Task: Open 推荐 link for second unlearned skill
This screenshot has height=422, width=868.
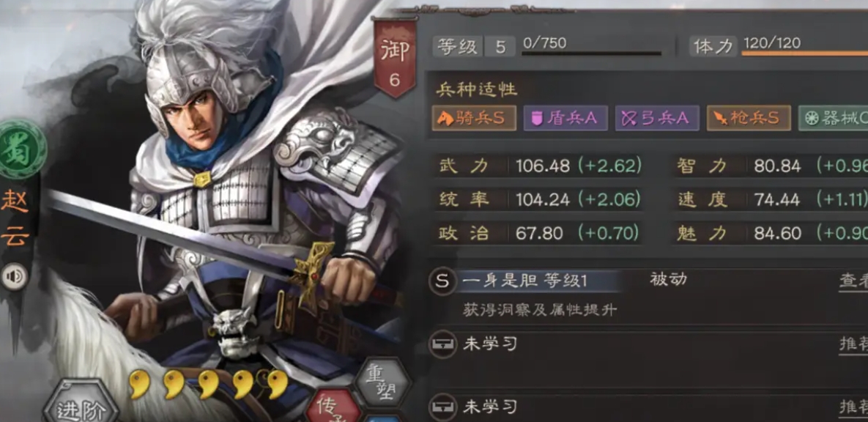Action: click(853, 407)
